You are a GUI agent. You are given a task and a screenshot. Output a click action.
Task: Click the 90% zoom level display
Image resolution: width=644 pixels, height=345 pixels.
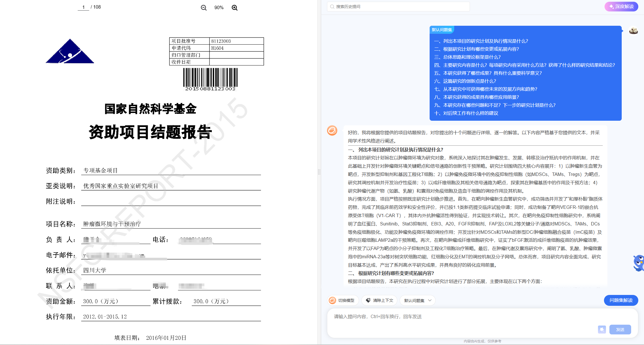tap(219, 8)
